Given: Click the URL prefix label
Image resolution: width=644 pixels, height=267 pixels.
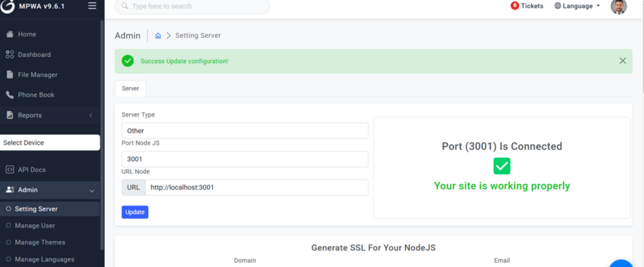Looking at the screenshot, I should [133, 187].
